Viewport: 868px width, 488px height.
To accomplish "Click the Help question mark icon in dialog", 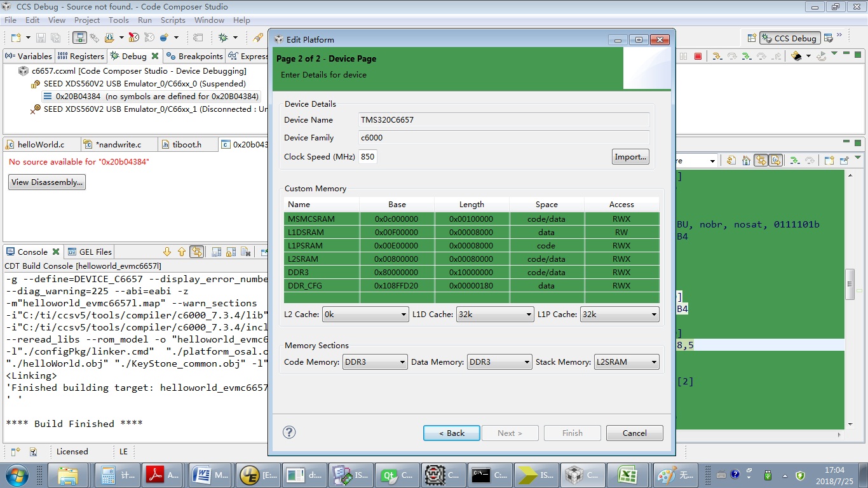I will [289, 432].
